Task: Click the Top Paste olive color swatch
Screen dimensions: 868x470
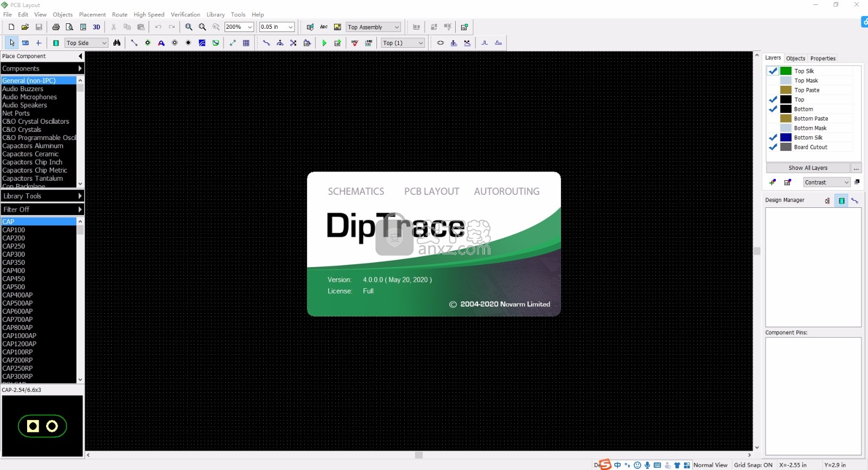Action: point(786,90)
